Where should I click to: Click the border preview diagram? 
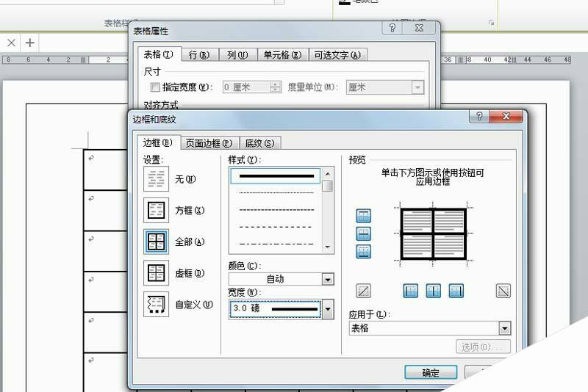click(433, 234)
